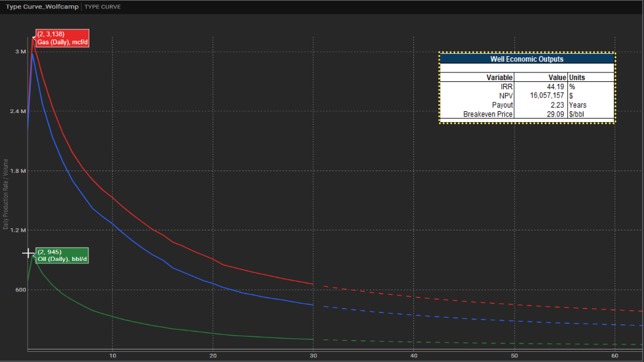Viewport: 644px width, 362px height.
Task: Select the Breakeven Price value 29.09
Action: [x=555, y=114]
